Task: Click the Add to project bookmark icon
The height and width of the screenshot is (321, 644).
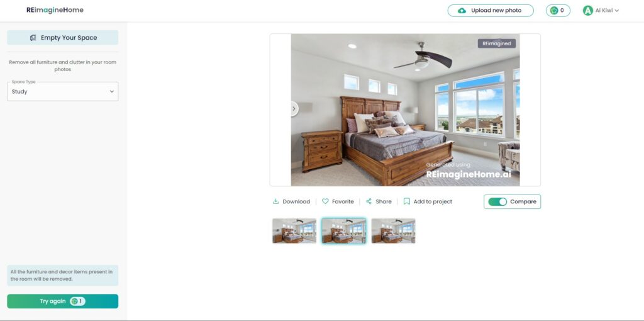Action: 407,201
